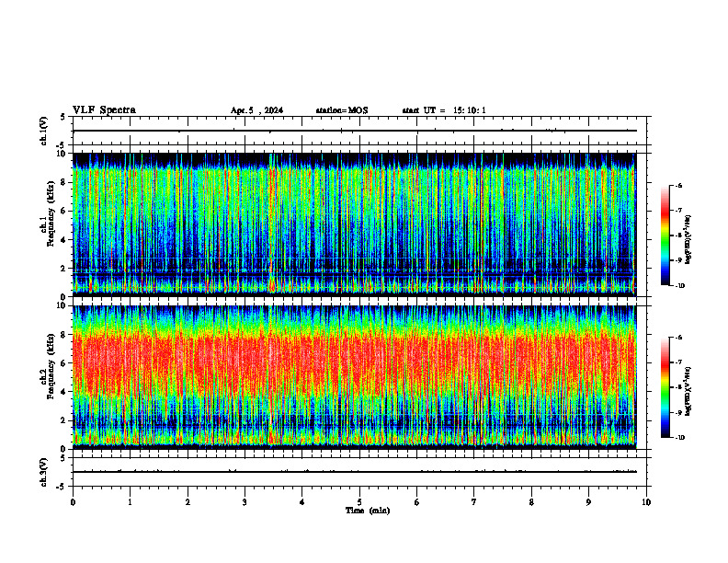This screenshot has width=728, height=563.
Task: Click time axis tick label "3"
Action: click(x=245, y=502)
